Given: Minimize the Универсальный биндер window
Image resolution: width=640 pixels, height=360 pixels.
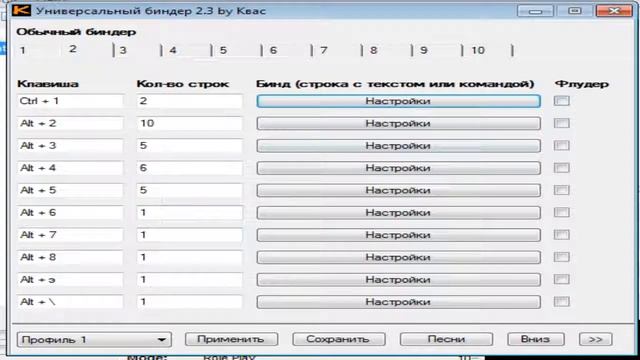Looking at the screenshot, I should (x=535, y=11).
